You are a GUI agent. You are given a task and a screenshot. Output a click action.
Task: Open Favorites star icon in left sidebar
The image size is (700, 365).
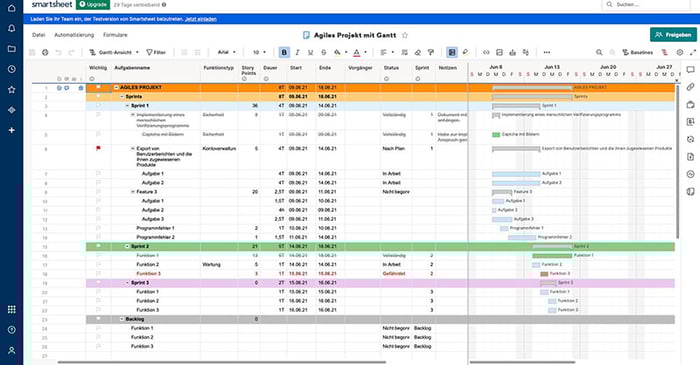tap(12, 90)
